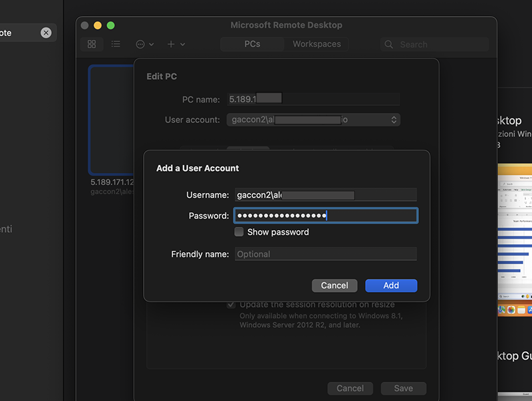Toggle Update the session resolution on resize
The image size is (532, 401).
pyautogui.click(x=231, y=305)
